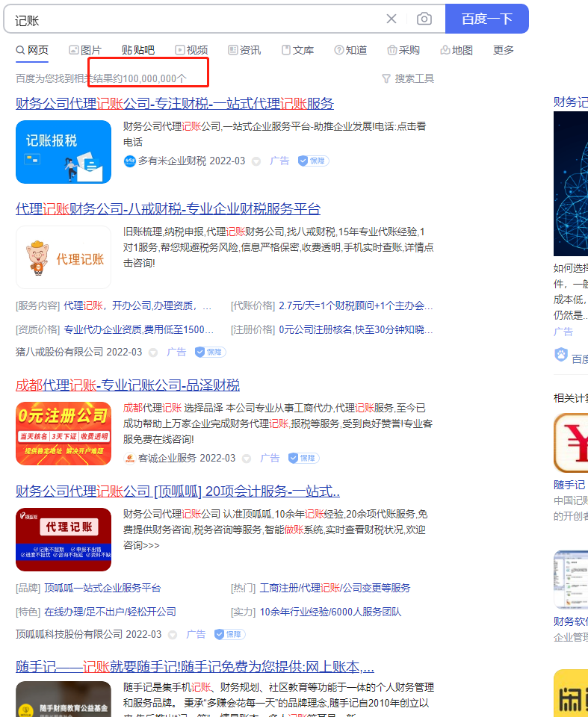
Task: Click the 记账报税 blue thumbnail
Action: [x=64, y=152]
